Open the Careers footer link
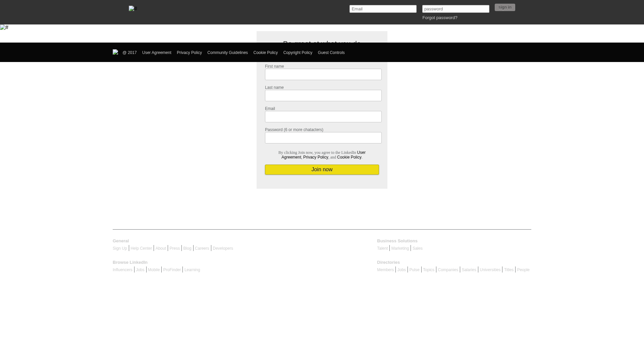Image resolution: width=644 pixels, height=362 pixels. [x=202, y=248]
